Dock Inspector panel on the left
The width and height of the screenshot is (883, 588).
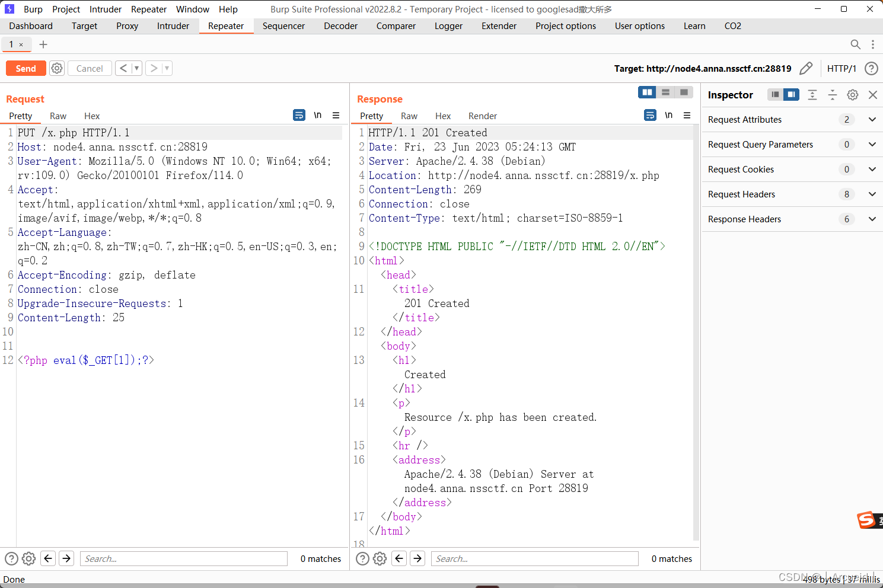pos(775,95)
